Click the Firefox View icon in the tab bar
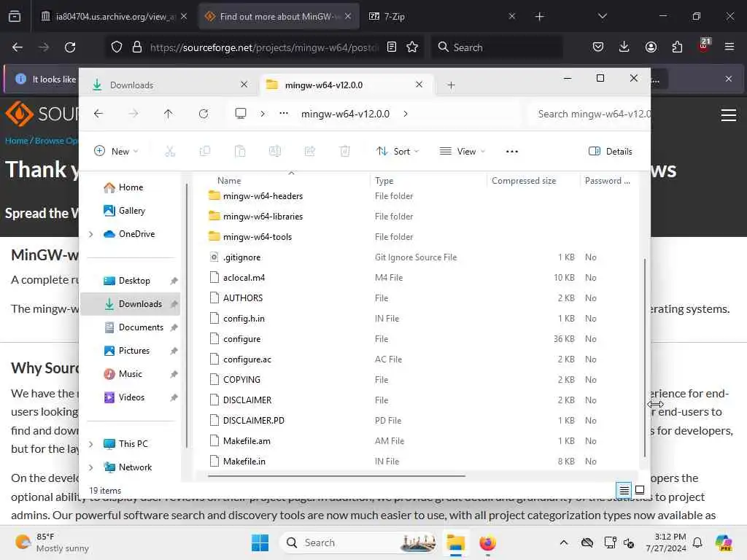The height and width of the screenshot is (560, 747). coord(15,16)
